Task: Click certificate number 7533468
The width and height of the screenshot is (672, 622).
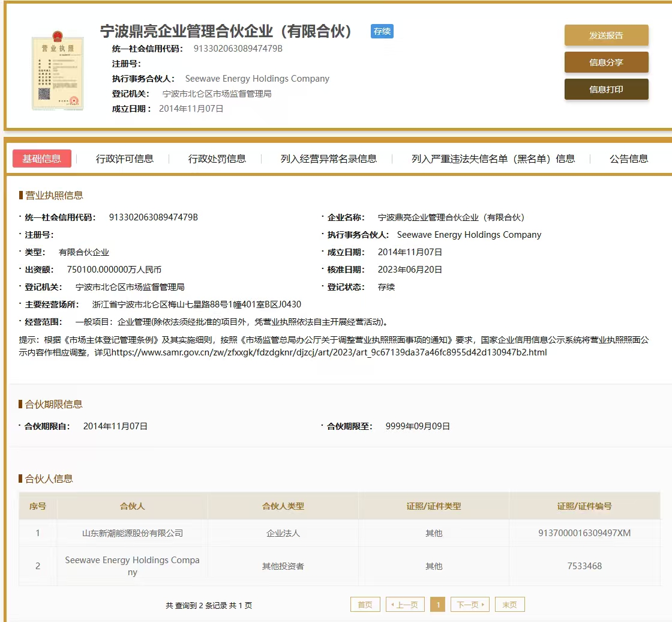Action: (584, 566)
